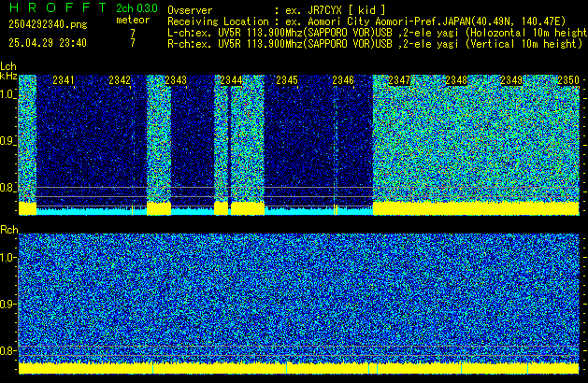Click the R-ch receiver description line

point(375,44)
